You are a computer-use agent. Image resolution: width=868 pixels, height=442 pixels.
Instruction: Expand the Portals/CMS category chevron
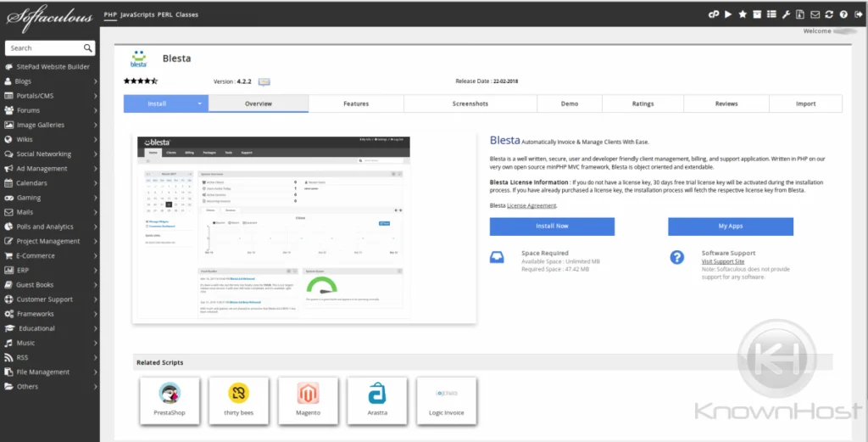(95, 96)
